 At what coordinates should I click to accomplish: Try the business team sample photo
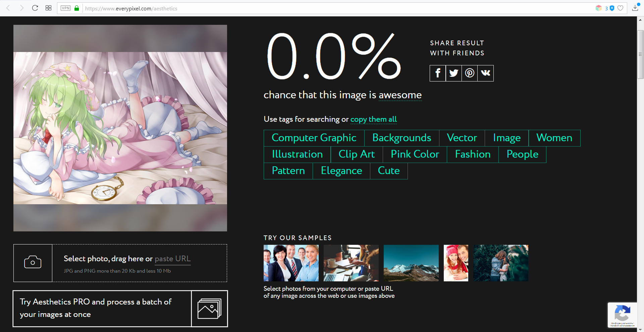291,263
